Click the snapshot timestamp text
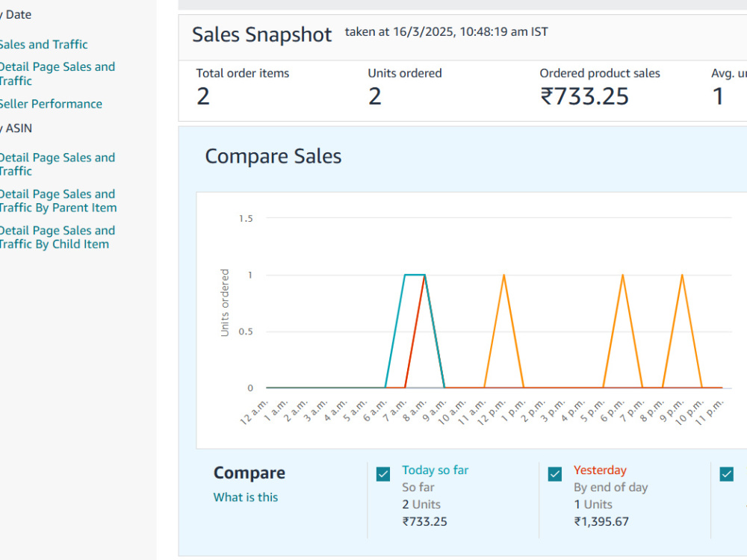Image resolution: width=747 pixels, height=560 pixels. point(446,32)
